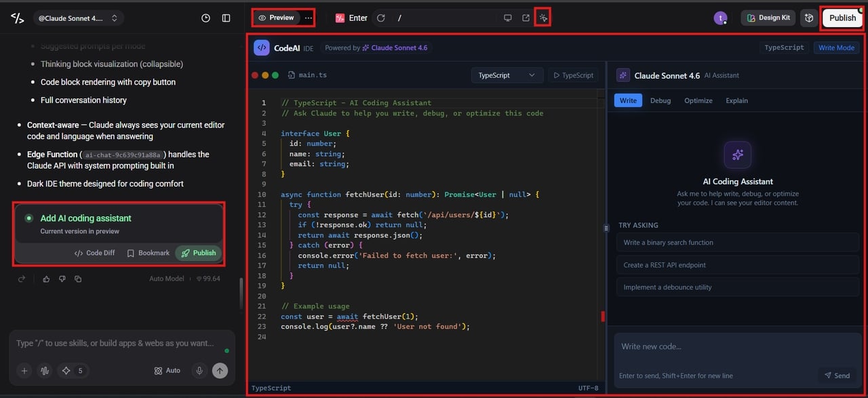Click the microphone voice input icon
The image size is (868, 398).
point(199,371)
